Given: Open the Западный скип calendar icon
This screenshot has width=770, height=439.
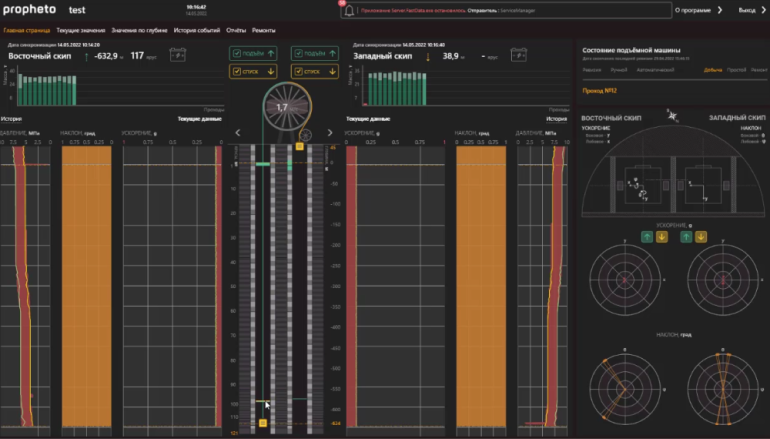Looking at the screenshot, I should (x=519, y=55).
